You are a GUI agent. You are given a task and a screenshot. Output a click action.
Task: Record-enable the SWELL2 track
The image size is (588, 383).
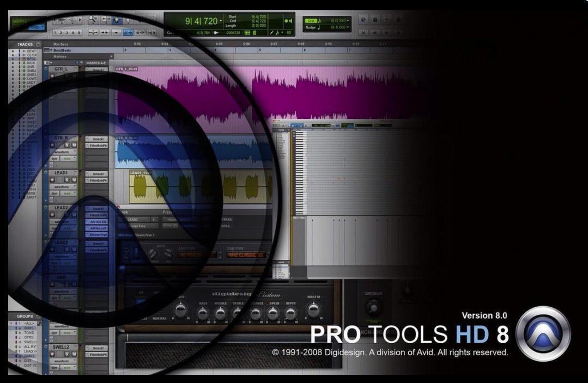click(x=52, y=354)
